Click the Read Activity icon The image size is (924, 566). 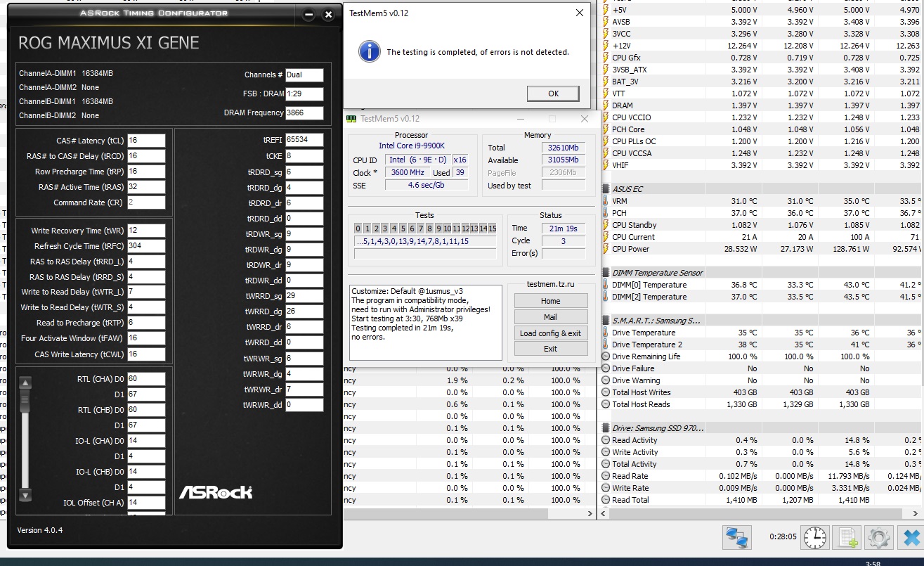pos(606,440)
